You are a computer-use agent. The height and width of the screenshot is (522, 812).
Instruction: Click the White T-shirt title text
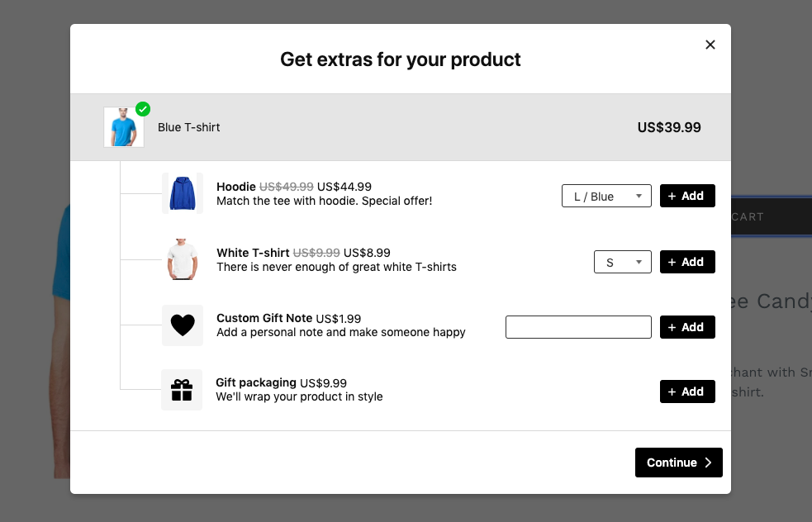pyautogui.click(x=253, y=253)
